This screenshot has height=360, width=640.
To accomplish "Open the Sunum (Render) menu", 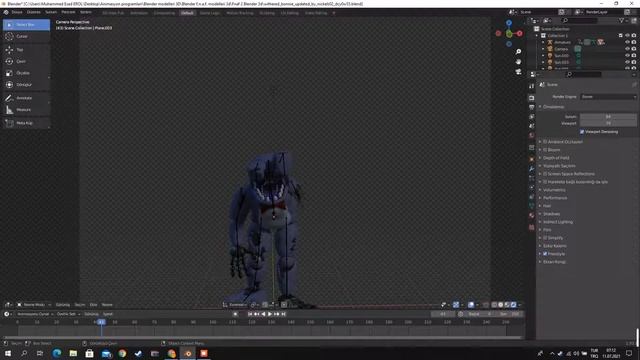I will point(51,12).
